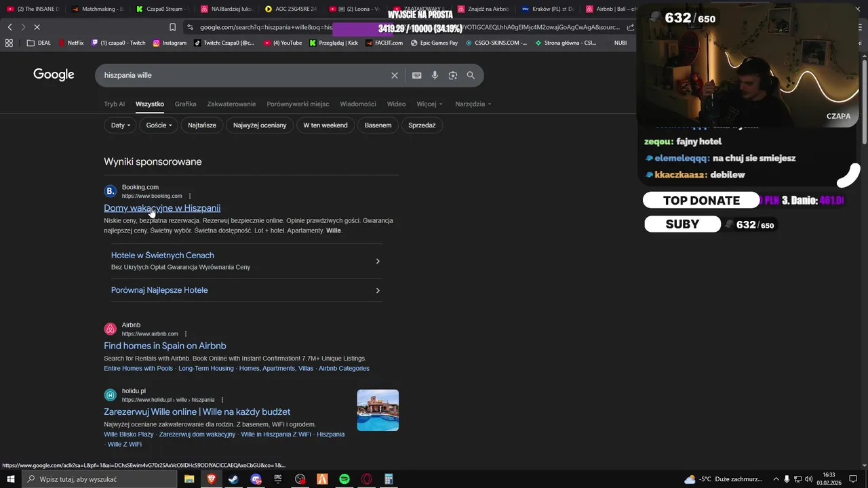Open Epic Games launcher in taskbar
Viewport: 868px width, 488px height.
pyautogui.click(x=278, y=479)
